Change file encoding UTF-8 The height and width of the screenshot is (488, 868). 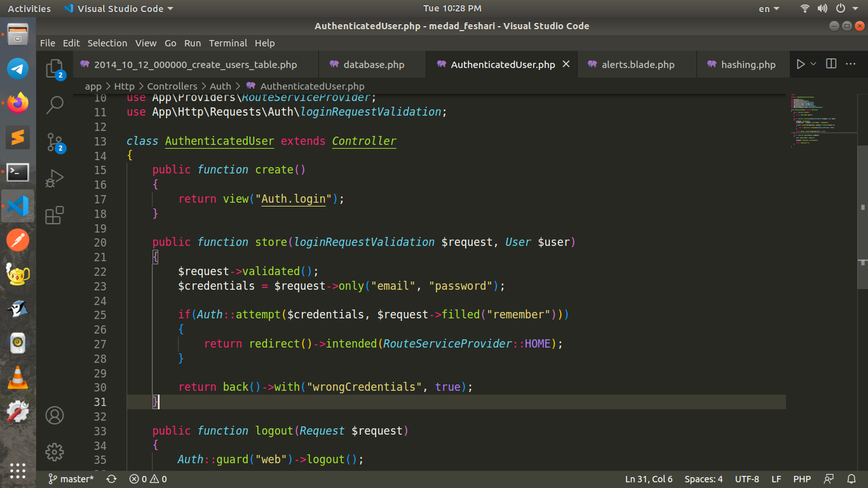pos(747,479)
